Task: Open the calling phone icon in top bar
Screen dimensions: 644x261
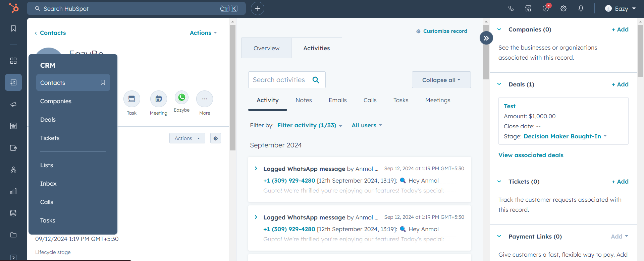Action: (x=511, y=8)
